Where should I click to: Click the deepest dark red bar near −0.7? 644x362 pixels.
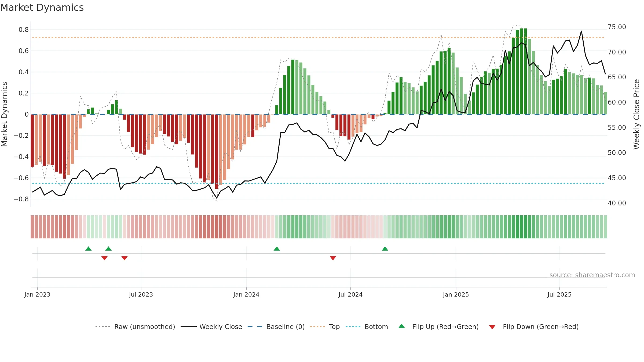click(217, 152)
